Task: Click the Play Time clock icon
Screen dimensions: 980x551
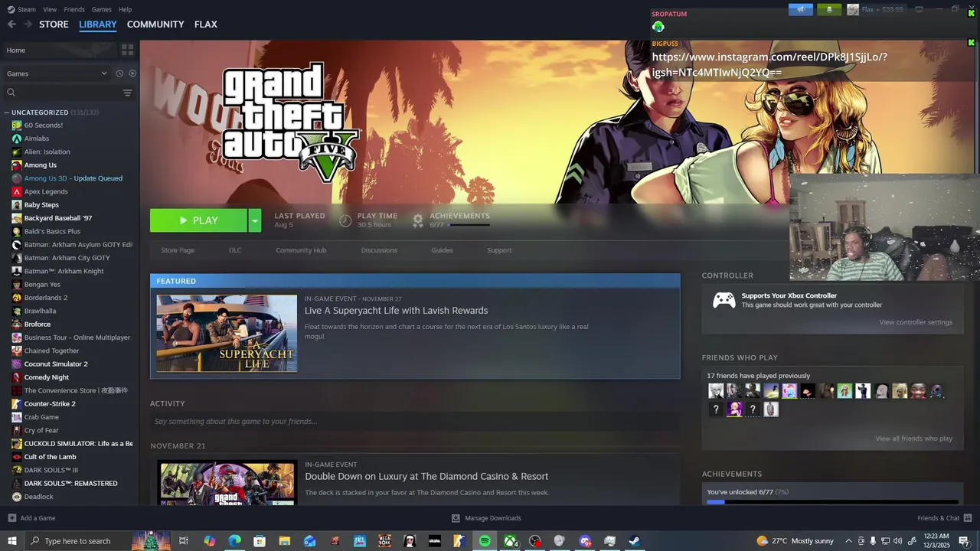Action: click(345, 220)
